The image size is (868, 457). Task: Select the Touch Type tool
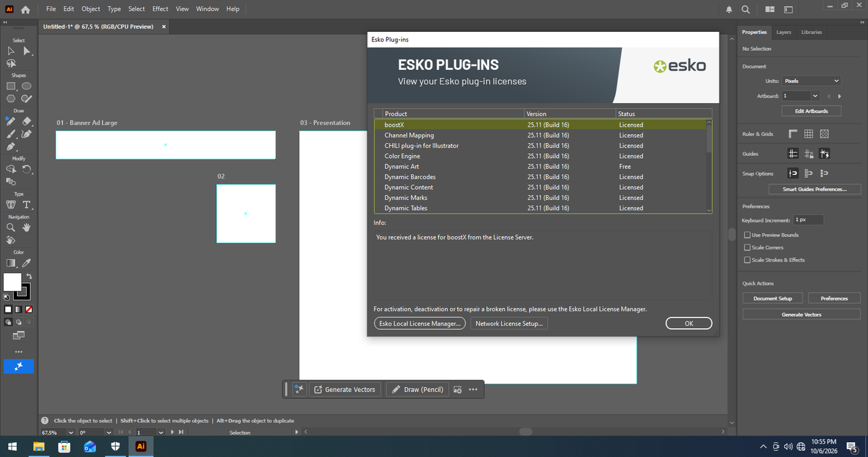point(11,204)
